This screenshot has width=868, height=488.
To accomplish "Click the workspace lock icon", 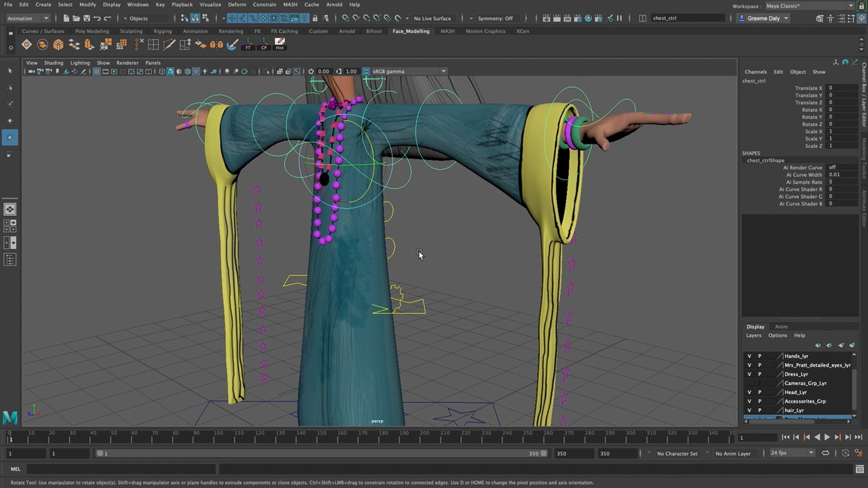I will tap(861, 6).
